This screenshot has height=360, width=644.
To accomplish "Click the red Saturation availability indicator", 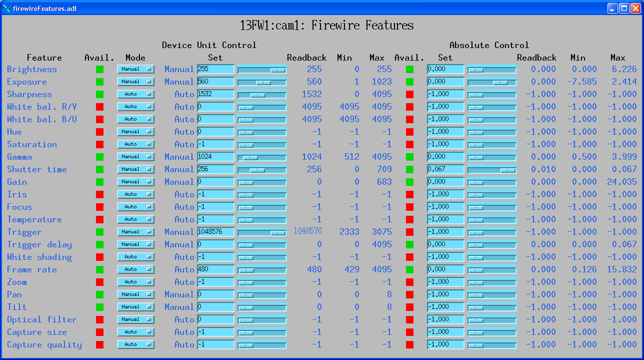I will pyautogui.click(x=99, y=144).
